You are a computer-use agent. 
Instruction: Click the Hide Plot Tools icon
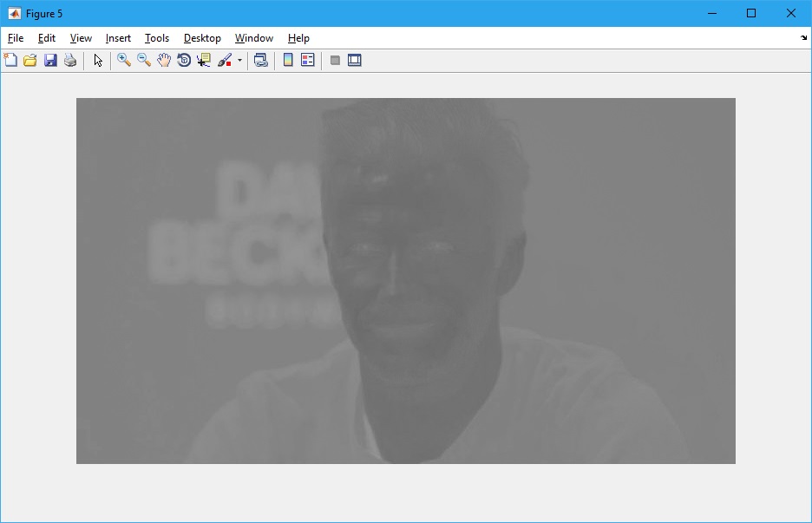click(335, 60)
